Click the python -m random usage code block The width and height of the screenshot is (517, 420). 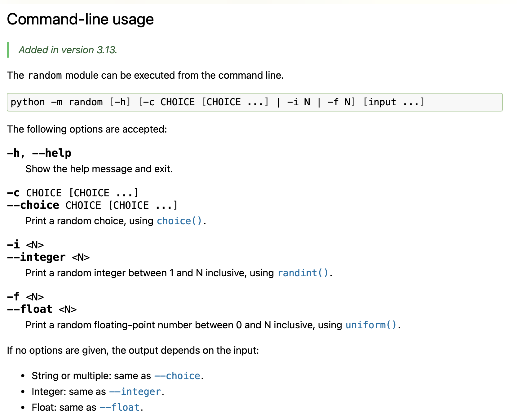click(254, 102)
